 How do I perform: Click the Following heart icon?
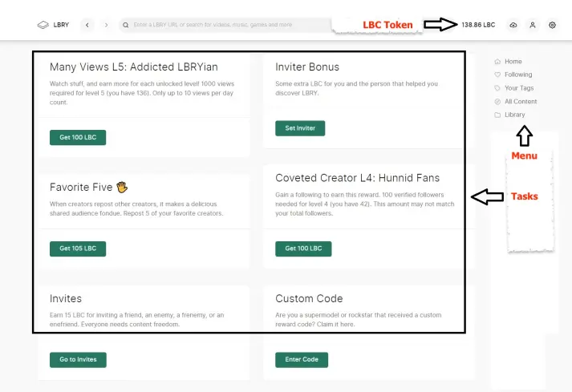pos(497,75)
